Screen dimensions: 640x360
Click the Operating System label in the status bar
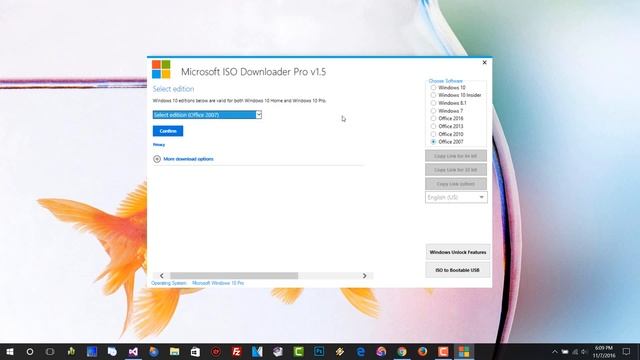coord(169,283)
